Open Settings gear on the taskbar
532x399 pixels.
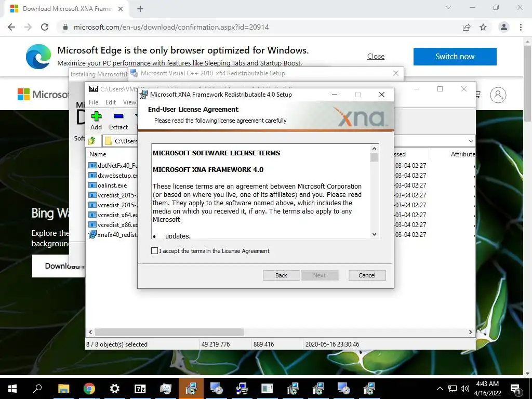pyautogui.click(x=114, y=389)
